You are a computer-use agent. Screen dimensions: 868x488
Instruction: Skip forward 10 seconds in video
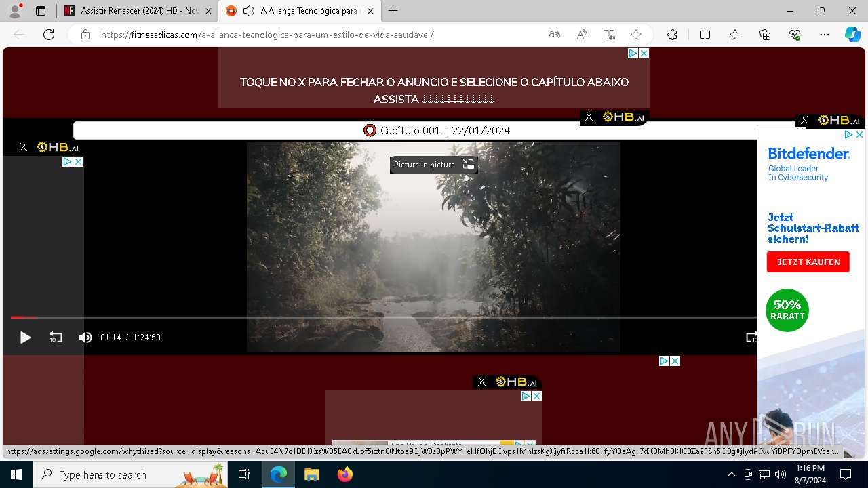click(751, 338)
